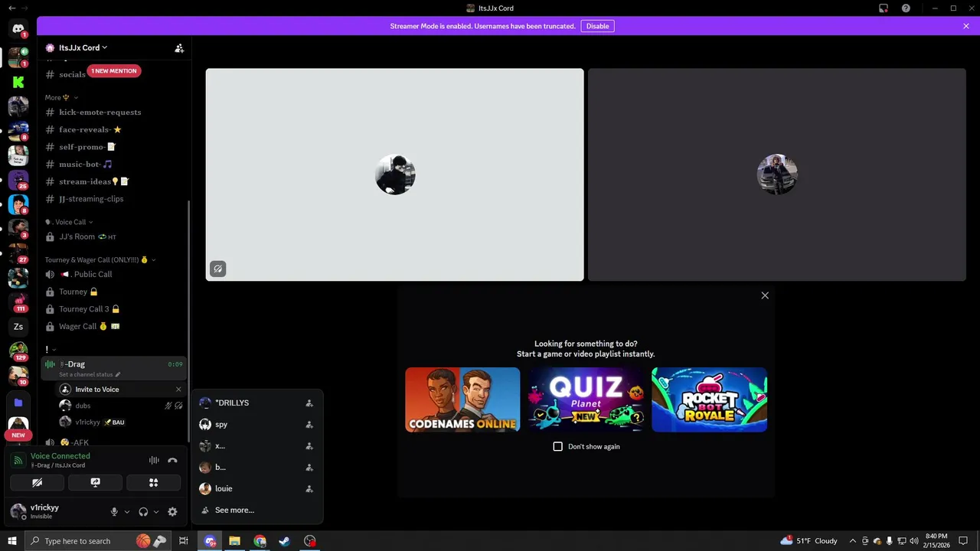Start an Activity with the shapes button
980x551 pixels.
point(153,483)
